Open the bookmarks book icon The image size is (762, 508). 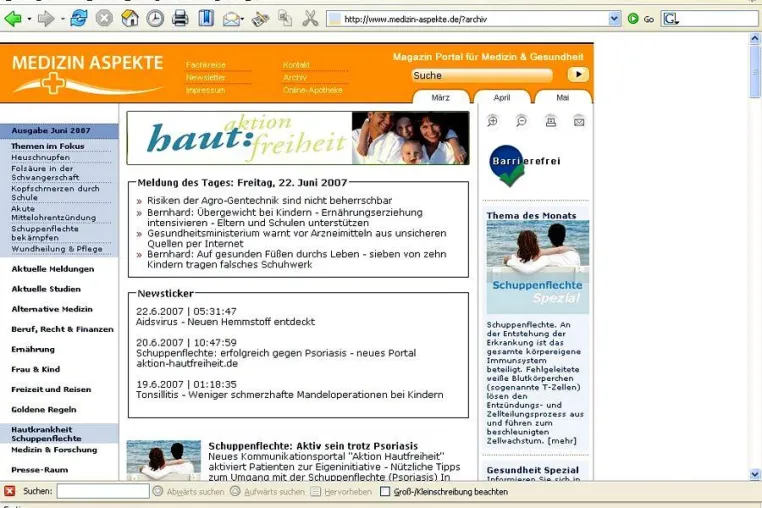click(x=206, y=18)
